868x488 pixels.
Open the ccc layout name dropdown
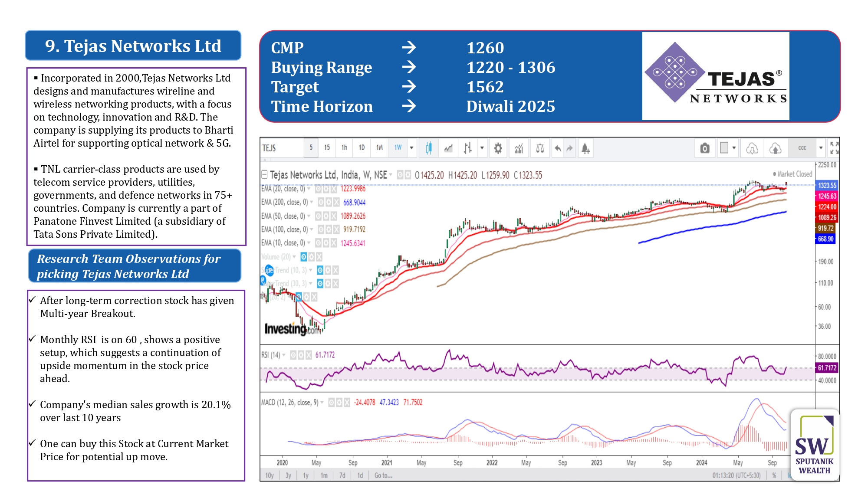[821, 148]
